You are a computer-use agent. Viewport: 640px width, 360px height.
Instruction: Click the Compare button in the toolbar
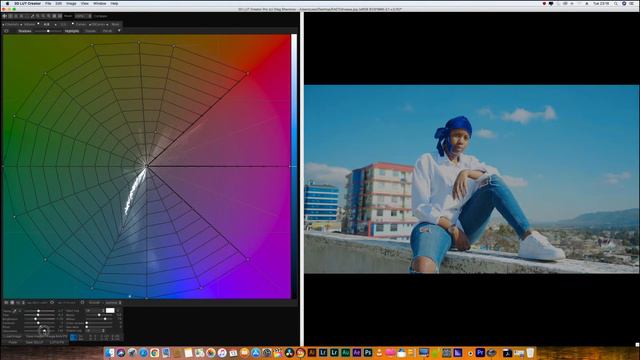coord(100,16)
